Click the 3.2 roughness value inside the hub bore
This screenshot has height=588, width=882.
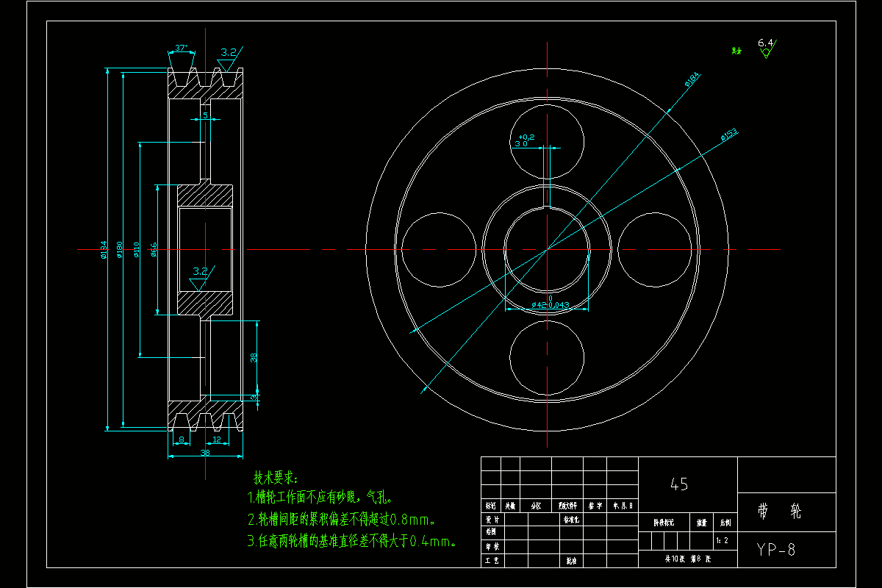tap(200, 271)
